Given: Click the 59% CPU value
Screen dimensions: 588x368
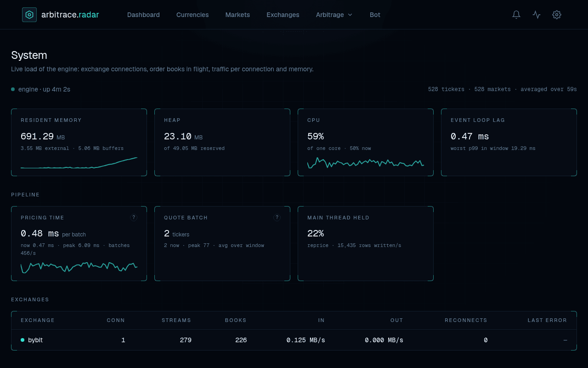Looking at the screenshot, I should 316,137.
